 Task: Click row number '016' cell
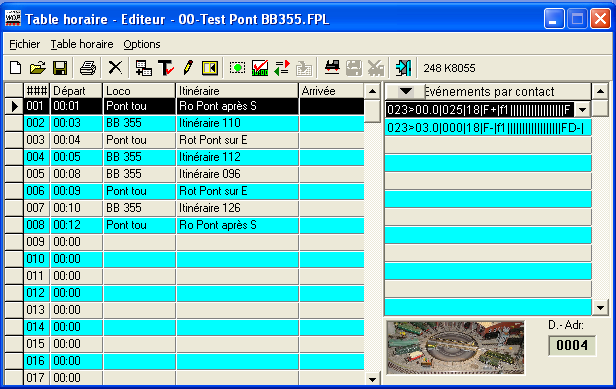(37, 361)
